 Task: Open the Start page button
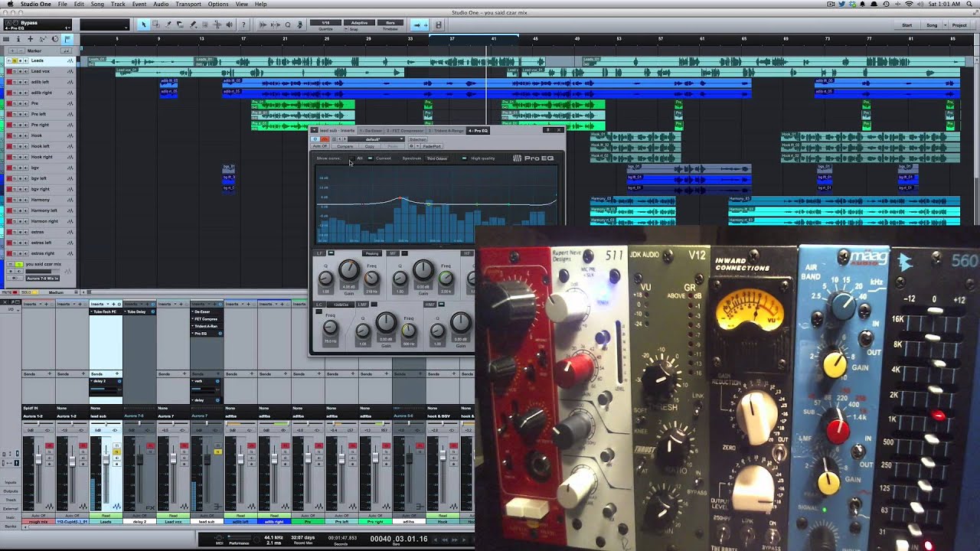(x=906, y=25)
